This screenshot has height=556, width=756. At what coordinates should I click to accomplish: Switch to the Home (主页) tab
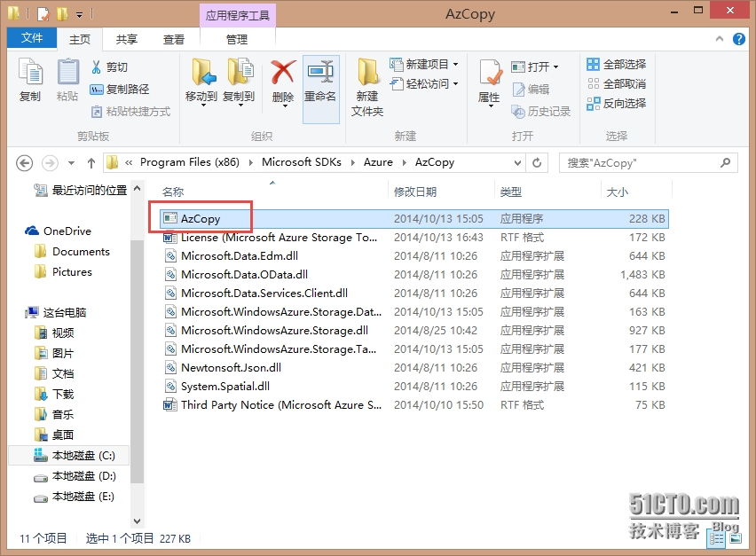[80, 39]
